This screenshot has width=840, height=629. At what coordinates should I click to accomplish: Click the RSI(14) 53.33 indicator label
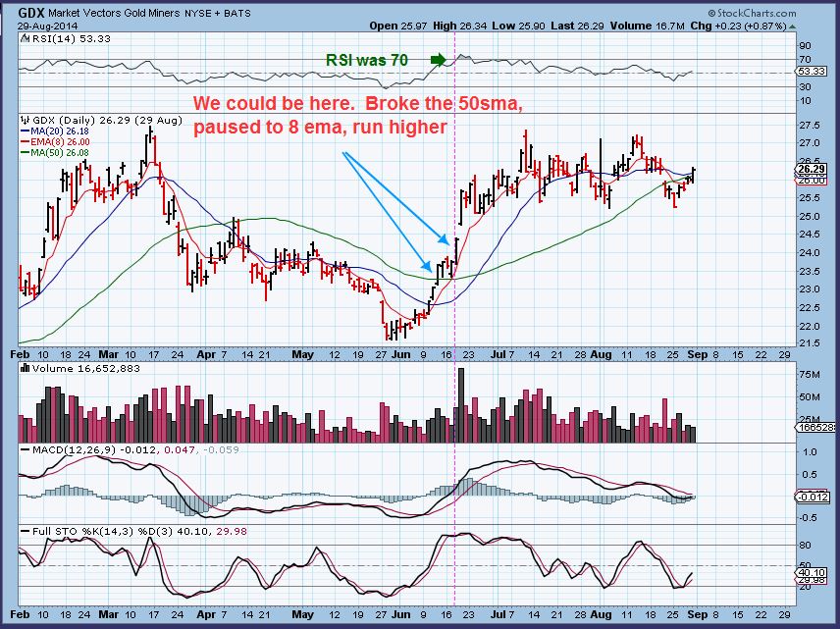(x=72, y=38)
